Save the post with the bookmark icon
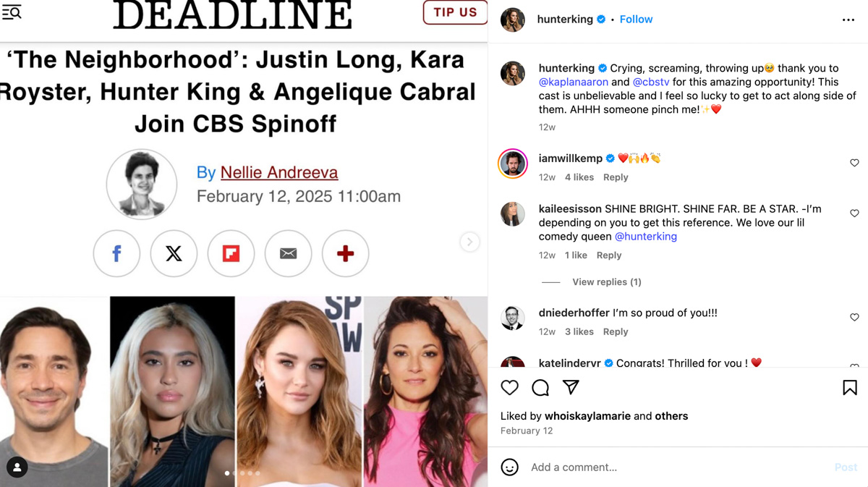 (x=850, y=388)
